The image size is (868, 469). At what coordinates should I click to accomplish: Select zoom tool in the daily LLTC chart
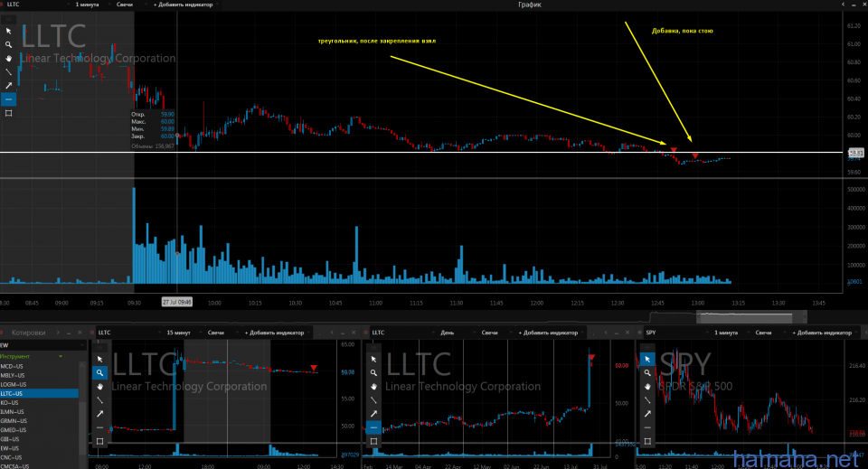(x=373, y=373)
